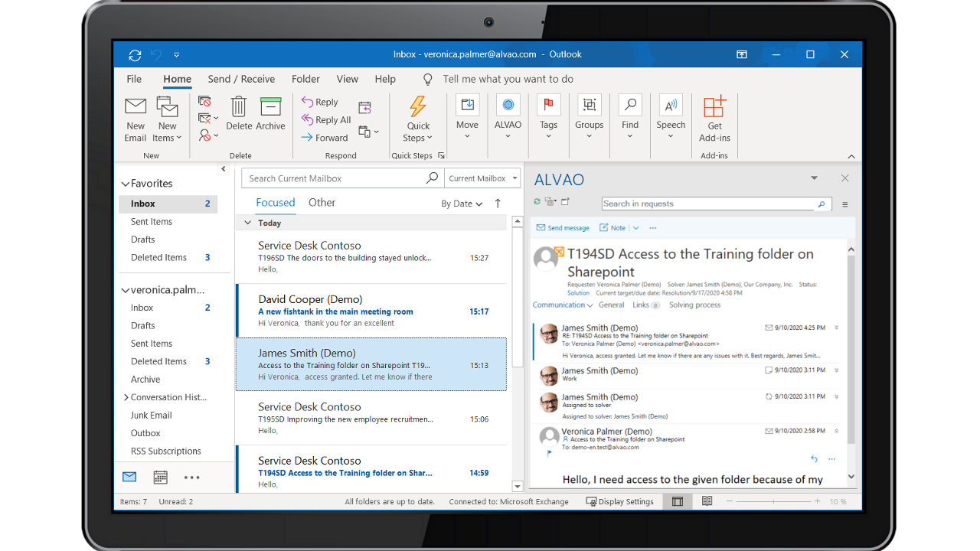Open the Folder tab

[305, 79]
